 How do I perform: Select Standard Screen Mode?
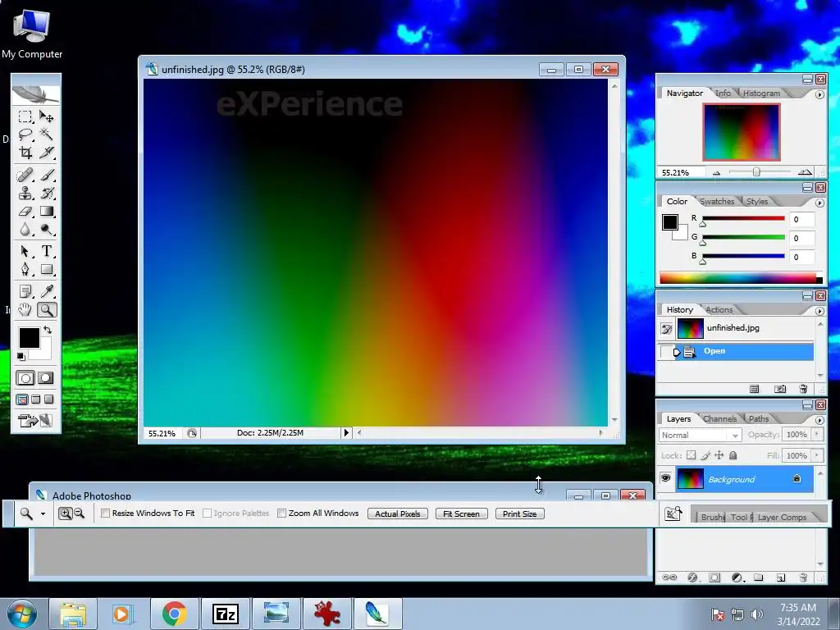22,399
